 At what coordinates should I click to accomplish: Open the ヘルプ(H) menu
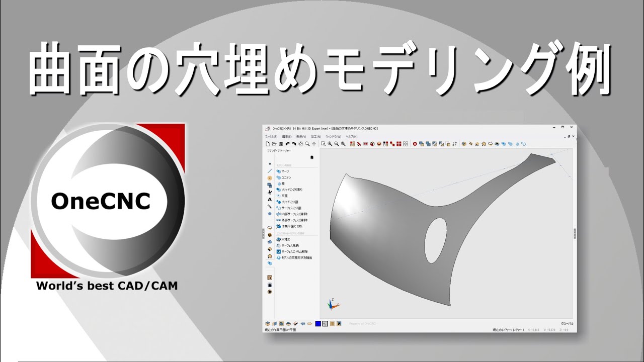point(351,137)
